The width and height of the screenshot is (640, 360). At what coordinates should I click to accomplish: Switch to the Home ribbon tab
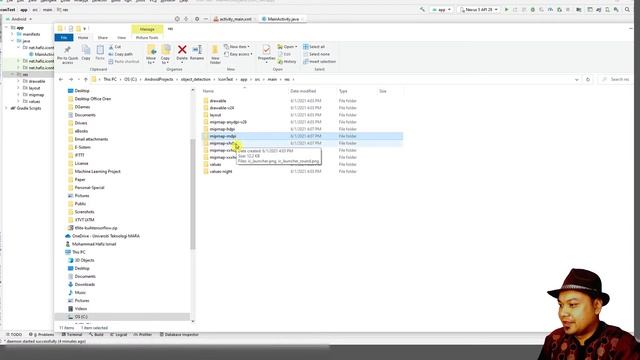pos(83,38)
